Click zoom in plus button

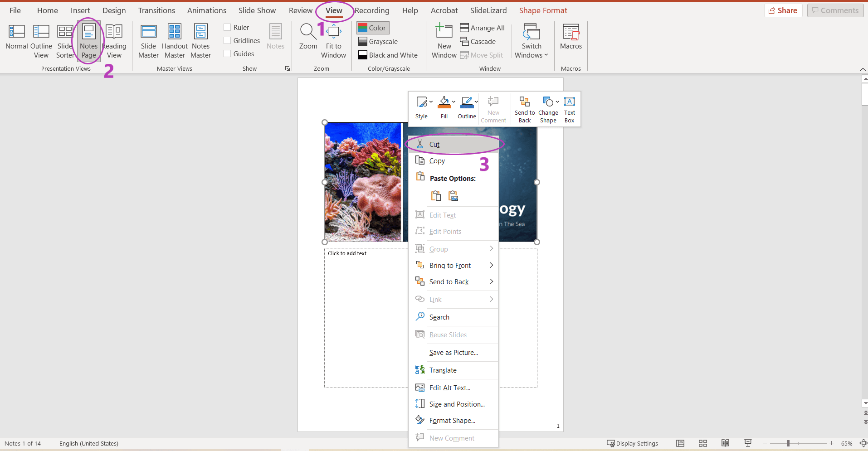pos(832,443)
